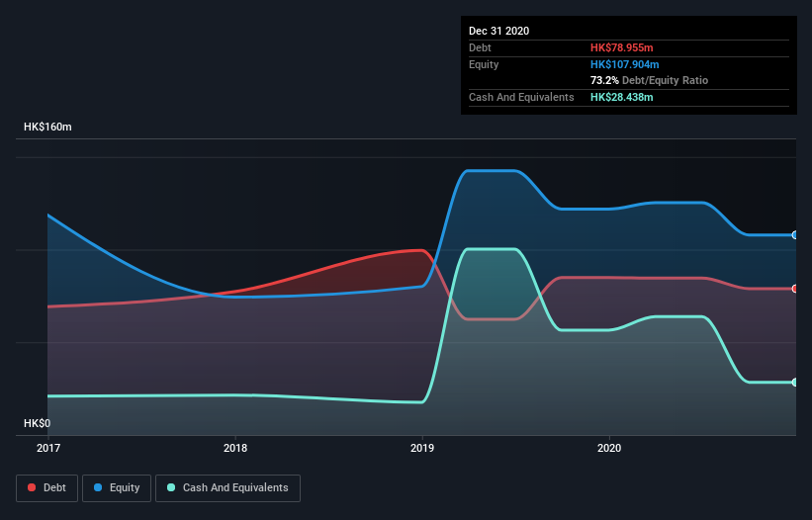
Task: Click the HK$28.438m cash value
Action: (x=621, y=97)
